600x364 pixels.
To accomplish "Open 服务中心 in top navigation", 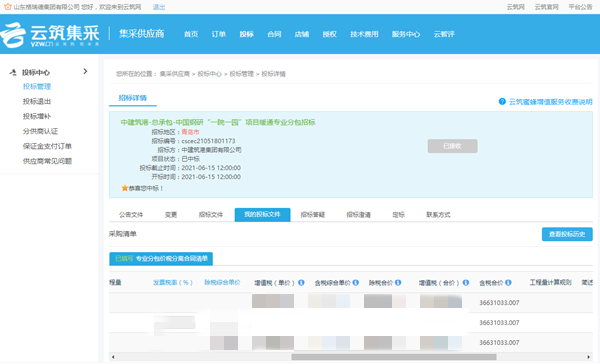I will [x=406, y=34].
